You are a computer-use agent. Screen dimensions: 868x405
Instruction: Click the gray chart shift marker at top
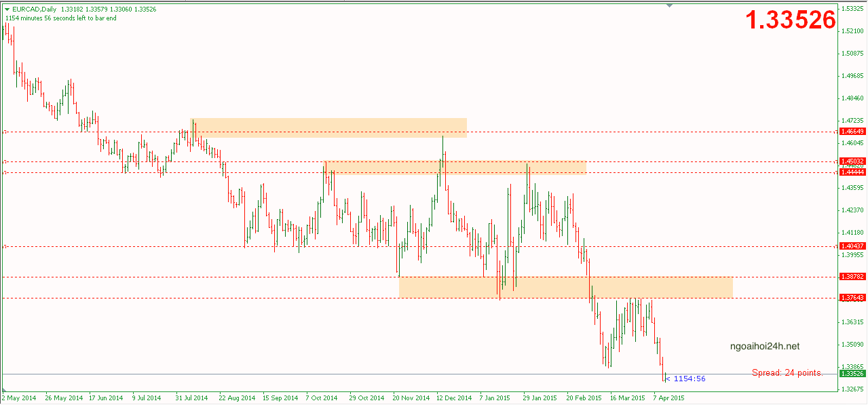point(670,5)
